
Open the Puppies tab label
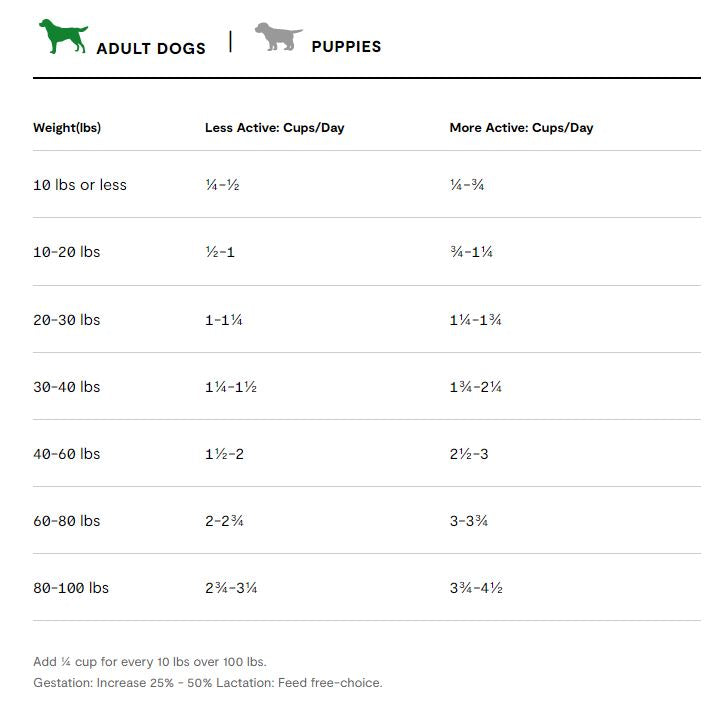coord(346,46)
